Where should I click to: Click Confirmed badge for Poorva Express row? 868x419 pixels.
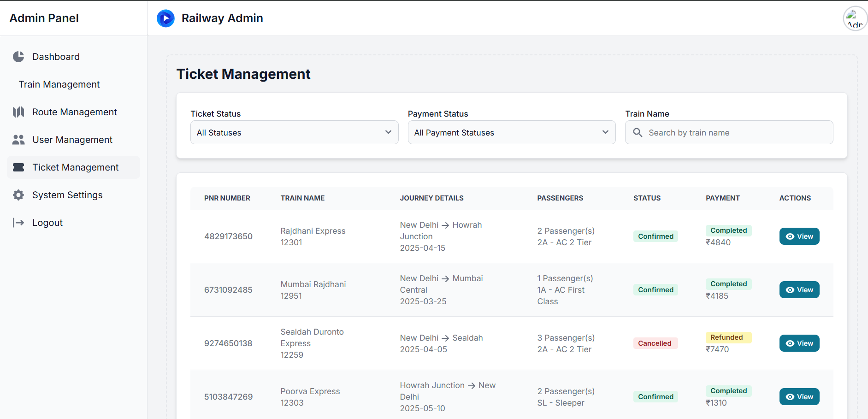655,397
